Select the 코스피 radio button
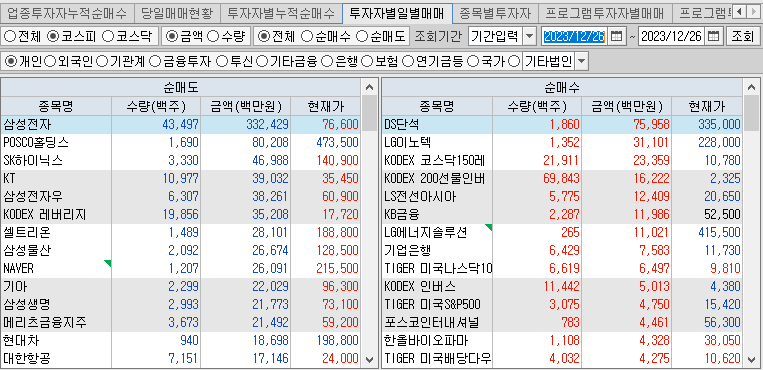The image size is (763, 370). coord(54,36)
